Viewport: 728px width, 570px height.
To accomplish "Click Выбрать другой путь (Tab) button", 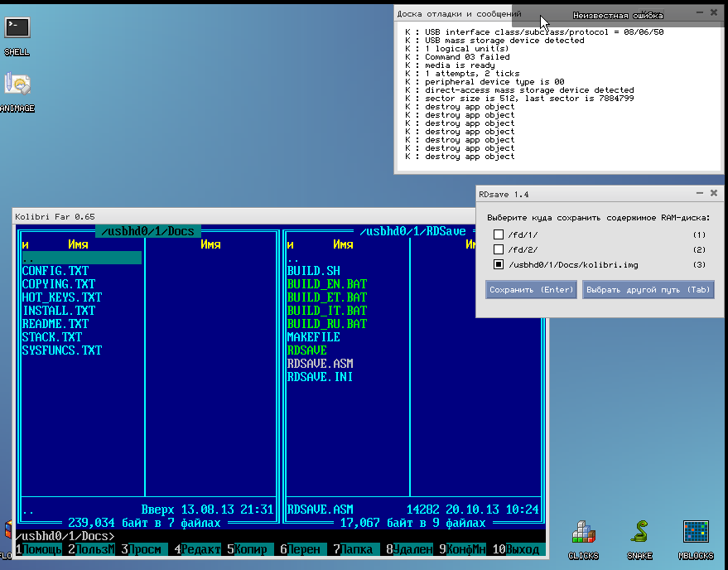I will (648, 290).
